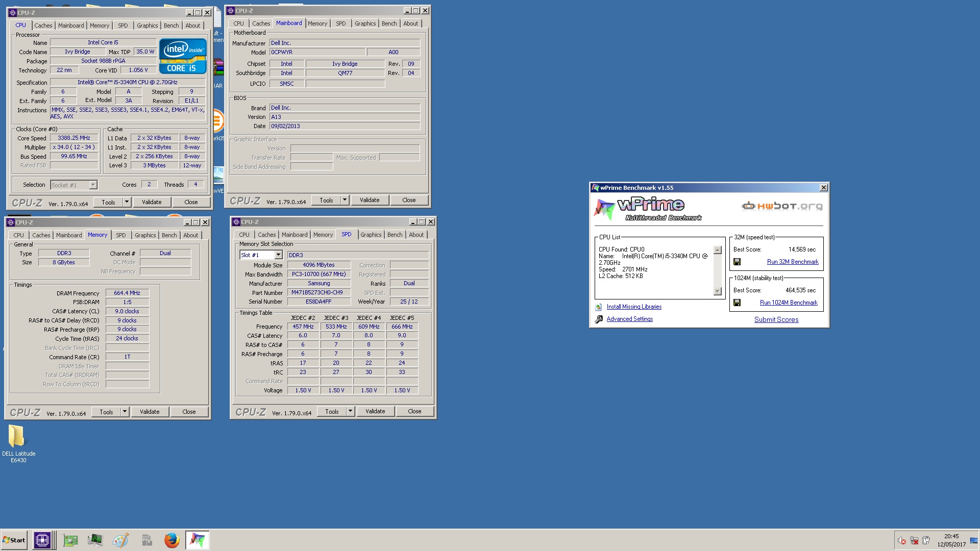The width and height of the screenshot is (980, 551).
Task: Click the floppy save icon for 1024M score
Action: 737,303
